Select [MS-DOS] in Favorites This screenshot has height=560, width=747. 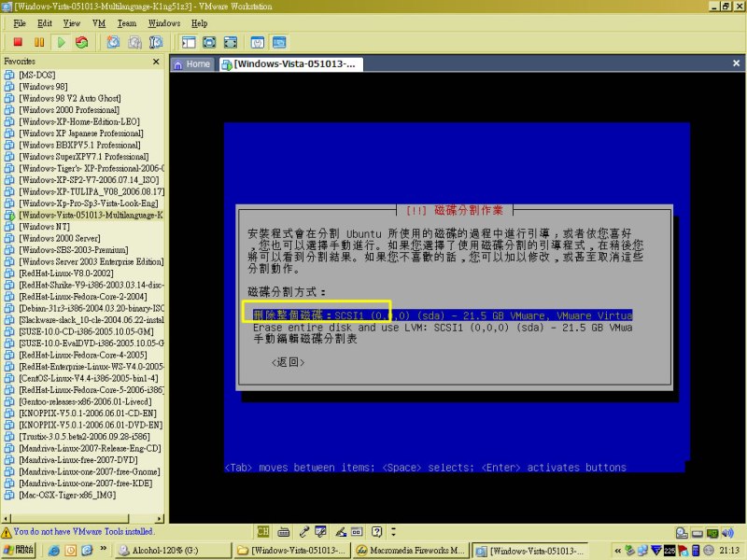(37, 76)
